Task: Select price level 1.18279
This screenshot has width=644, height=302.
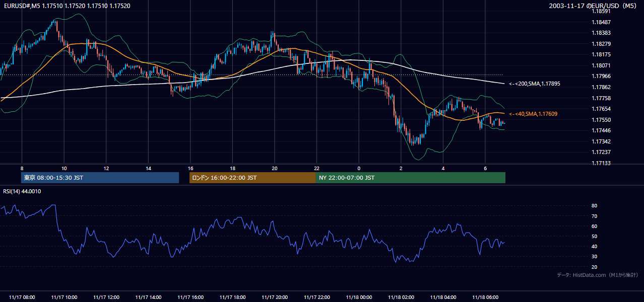Action: point(602,44)
